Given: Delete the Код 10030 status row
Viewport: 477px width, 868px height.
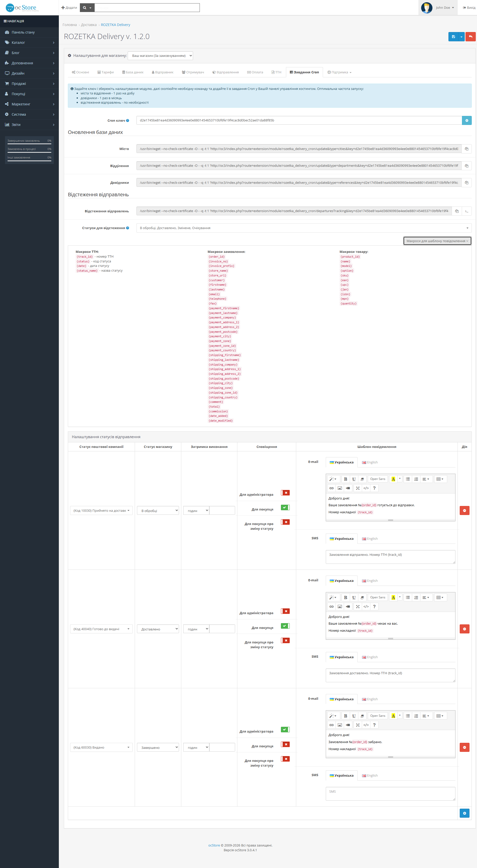Looking at the screenshot, I should pyautogui.click(x=464, y=510).
